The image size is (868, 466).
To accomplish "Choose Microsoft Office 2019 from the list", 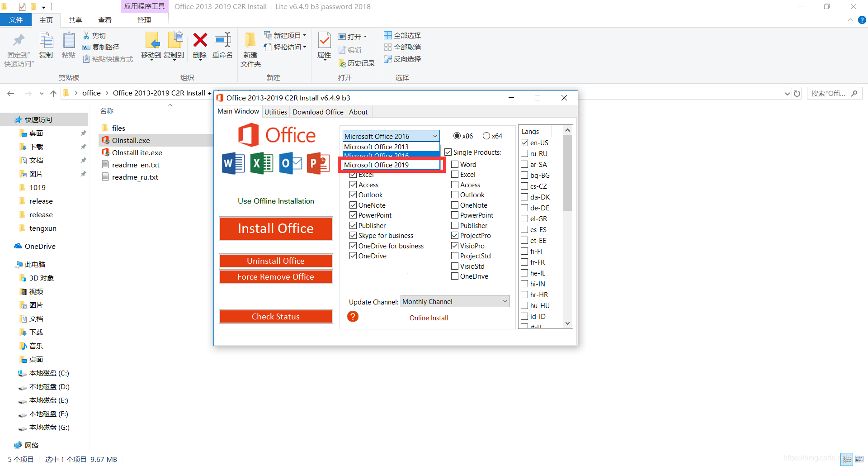I will [391, 165].
